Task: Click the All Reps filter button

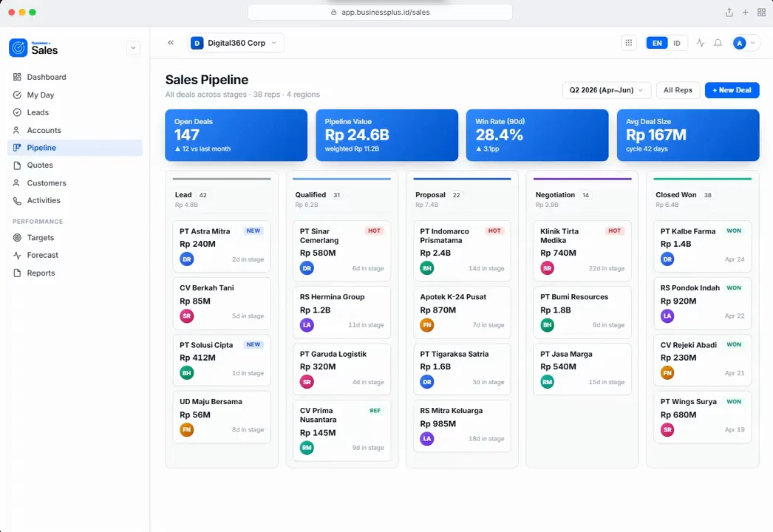Action: (x=678, y=90)
